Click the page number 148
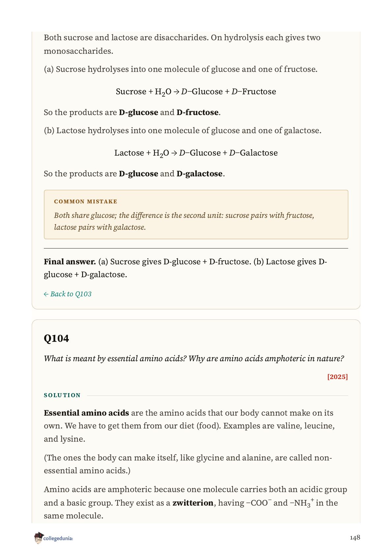The height and width of the screenshot is (555, 392). point(355,538)
